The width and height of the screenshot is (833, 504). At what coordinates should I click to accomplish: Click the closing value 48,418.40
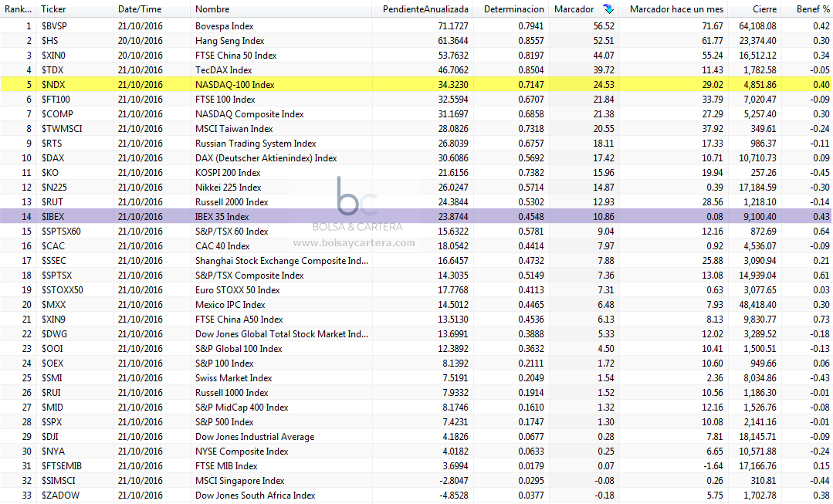coord(757,305)
